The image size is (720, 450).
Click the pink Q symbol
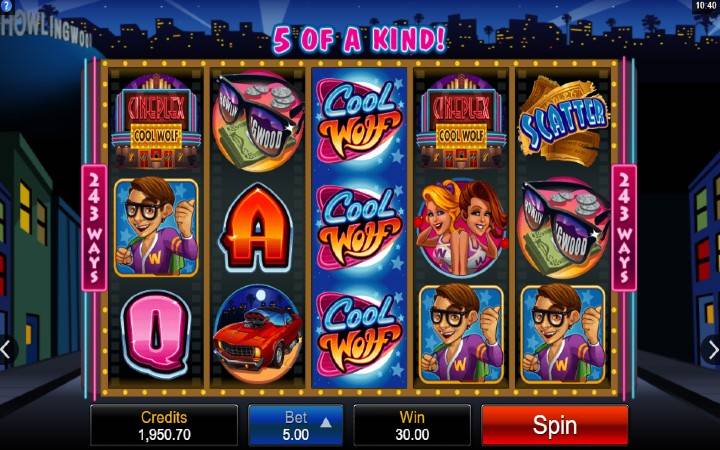pyautogui.click(x=157, y=333)
